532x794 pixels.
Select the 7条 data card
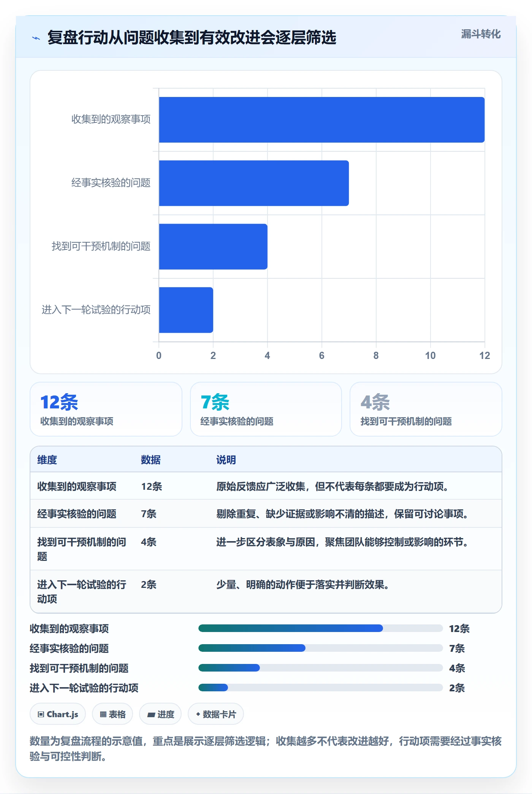[266, 409]
